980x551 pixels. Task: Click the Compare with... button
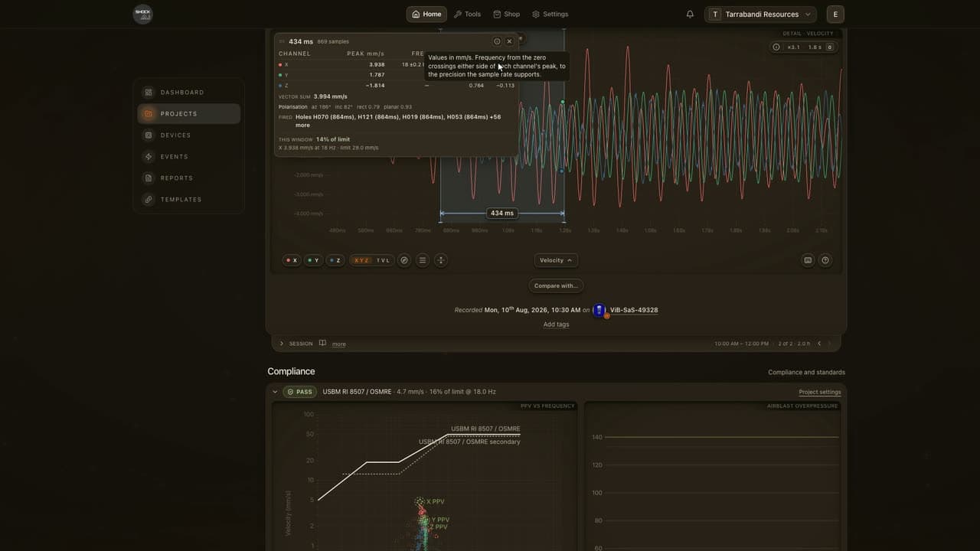pyautogui.click(x=556, y=285)
